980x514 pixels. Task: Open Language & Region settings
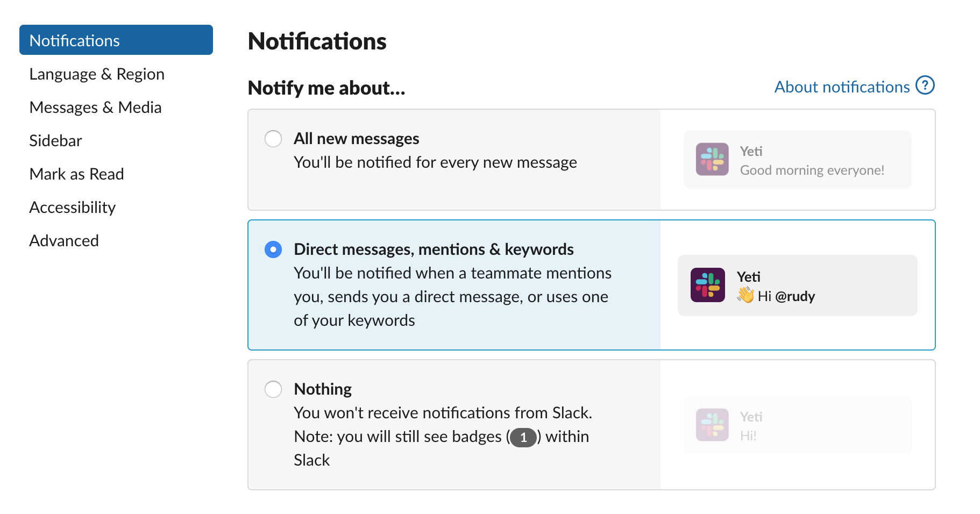click(x=97, y=74)
